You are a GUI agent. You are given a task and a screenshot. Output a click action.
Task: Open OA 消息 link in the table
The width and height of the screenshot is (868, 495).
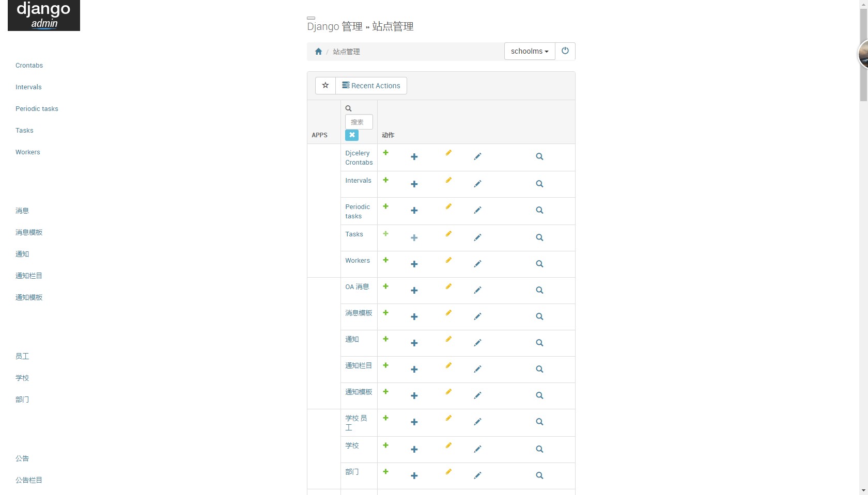click(x=357, y=287)
